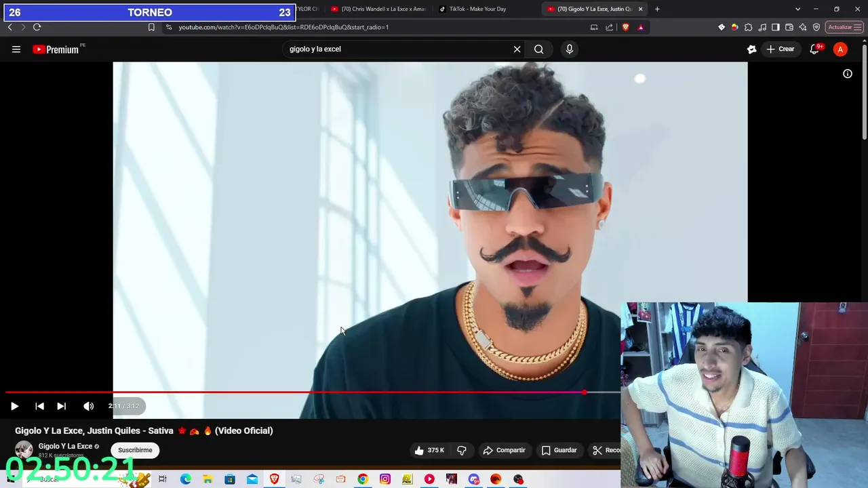This screenshot has width=868, height=488.
Task: Click the progress bar scrubber handle
Action: click(584, 392)
